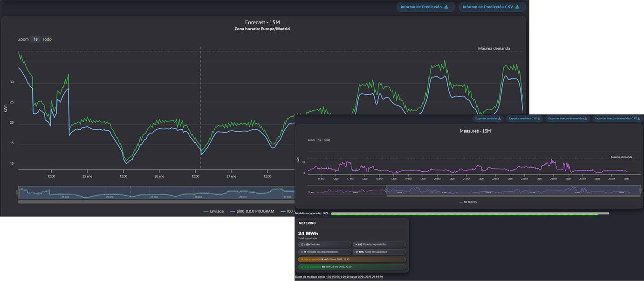Viewport: 644px width, 281px height.
Task: Click Exportar huecos de medidas CSV
Action: 617,119
